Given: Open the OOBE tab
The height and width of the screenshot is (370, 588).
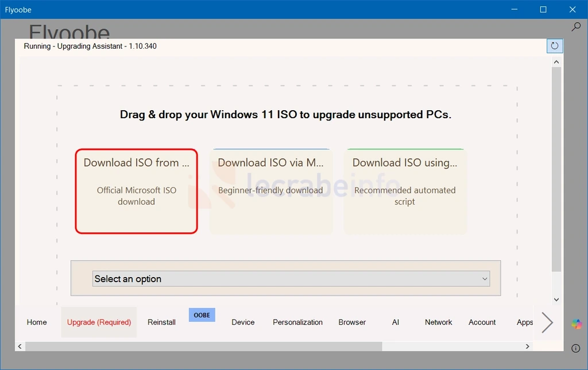Looking at the screenshot, I should (202, 315).
